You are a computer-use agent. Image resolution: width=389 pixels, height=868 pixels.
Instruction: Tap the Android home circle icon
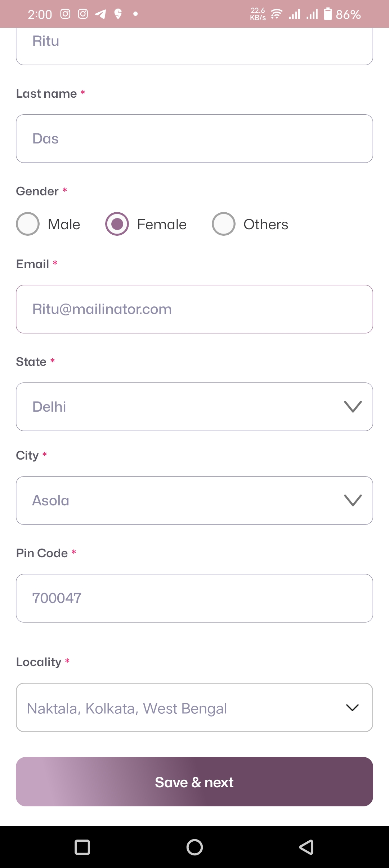pos(194,847)
